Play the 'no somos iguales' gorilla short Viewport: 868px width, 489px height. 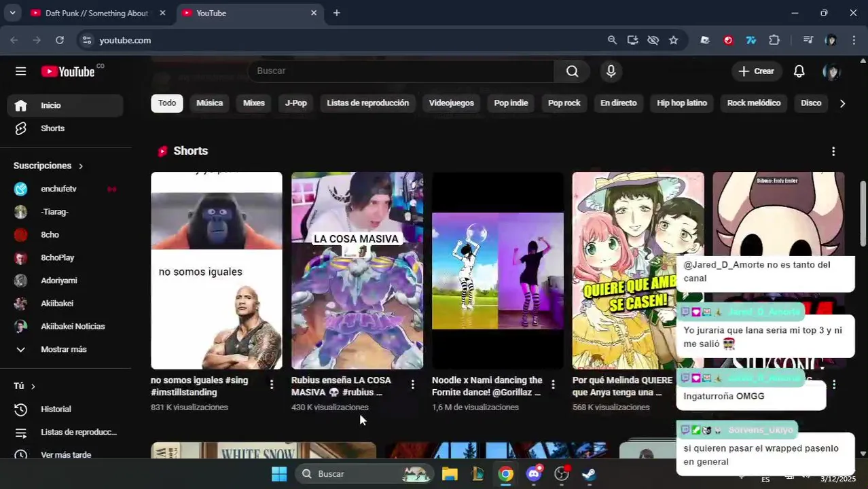216,270
